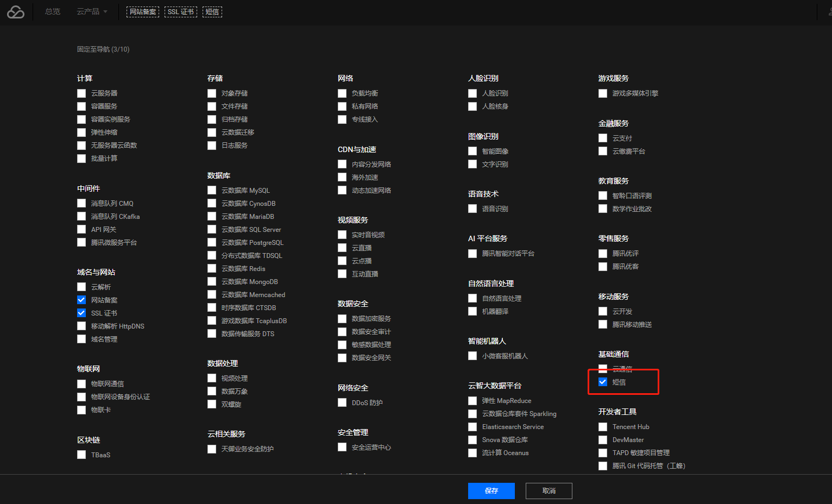832x504 pixels.
Task: Select the 人脸核身 checkbox
Action: click(472, 106)
